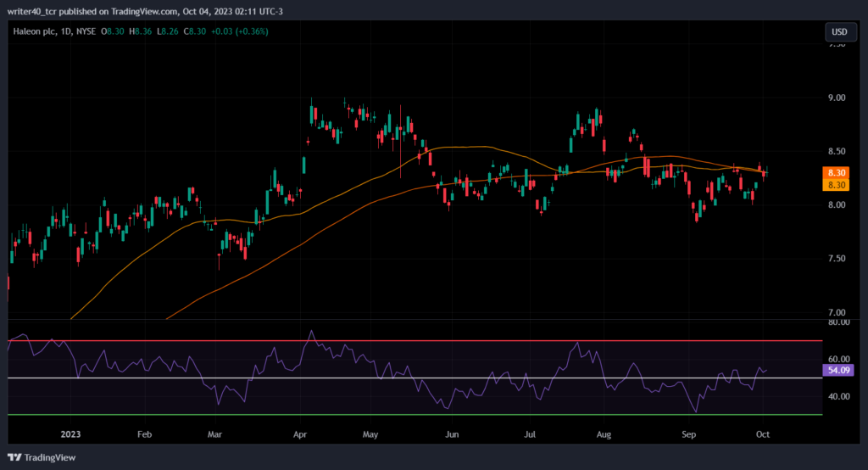The height and width of the screenshot is (470, 868).
Task: Click the Jun label on time axis
Action: tap(453, 434)
